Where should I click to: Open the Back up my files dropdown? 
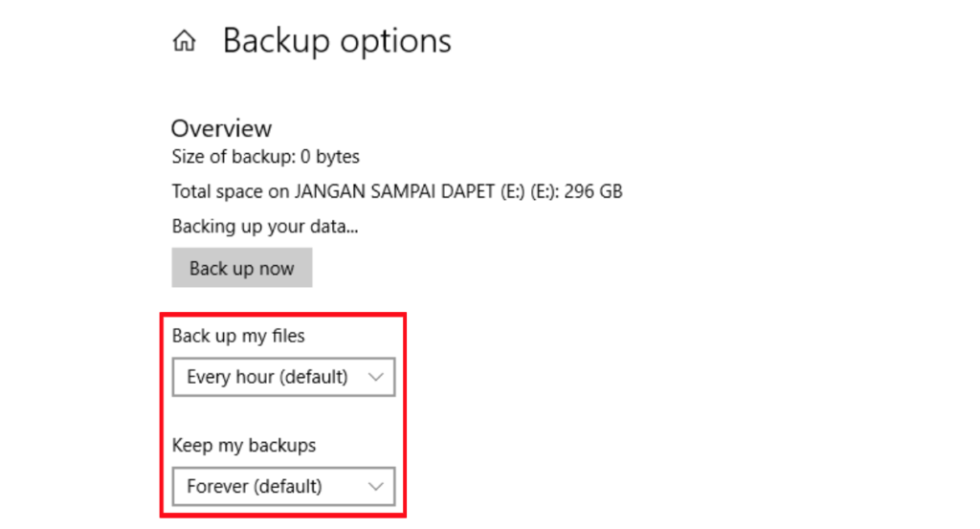[283, 377]
